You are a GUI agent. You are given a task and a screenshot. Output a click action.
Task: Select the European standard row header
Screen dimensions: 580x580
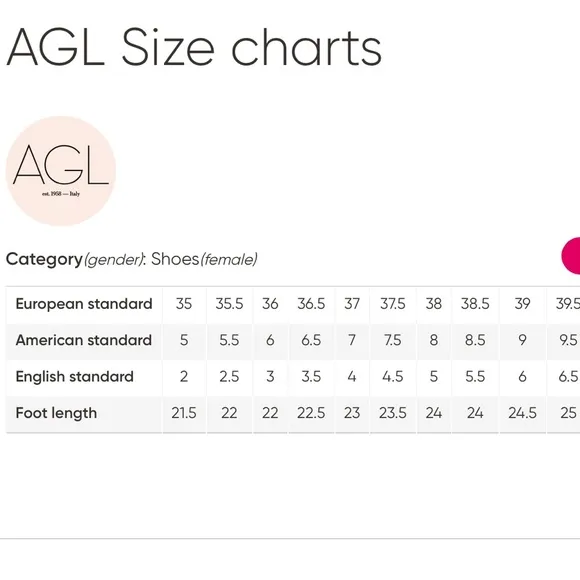(x=84, y=304)
